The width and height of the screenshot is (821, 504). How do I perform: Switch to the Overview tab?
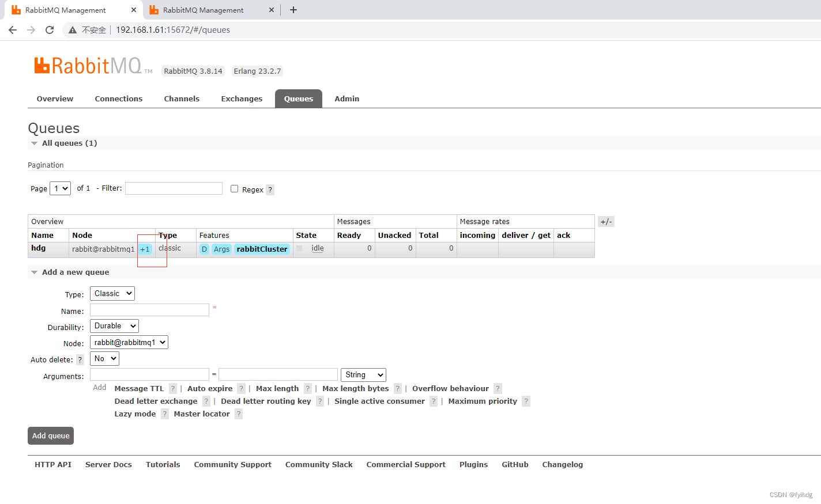(x=55, y=99)
